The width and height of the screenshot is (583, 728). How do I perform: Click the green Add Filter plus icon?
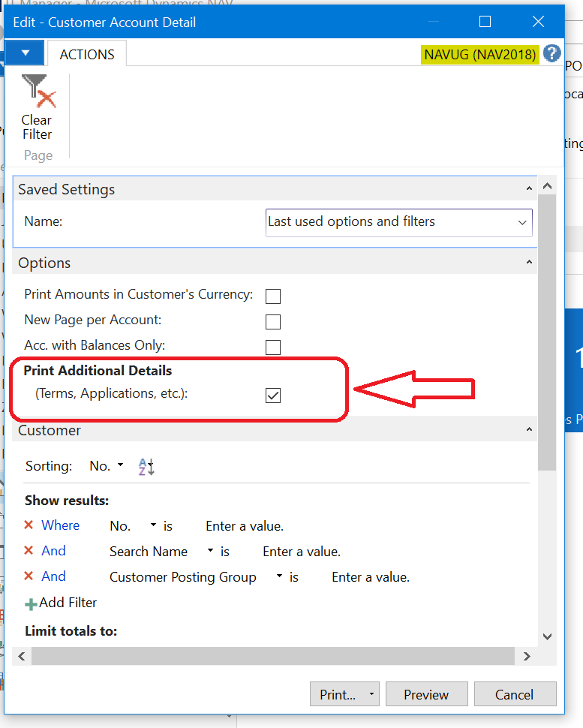30,603
